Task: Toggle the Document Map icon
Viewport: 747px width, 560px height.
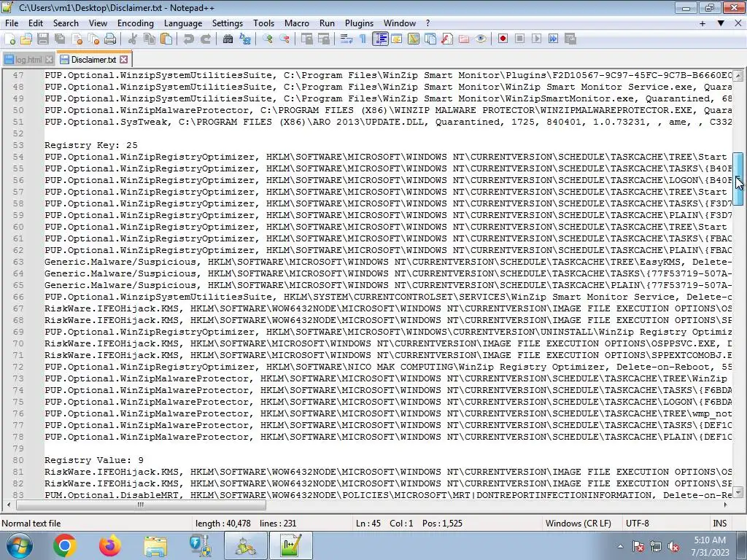Action: coord(414,39)
